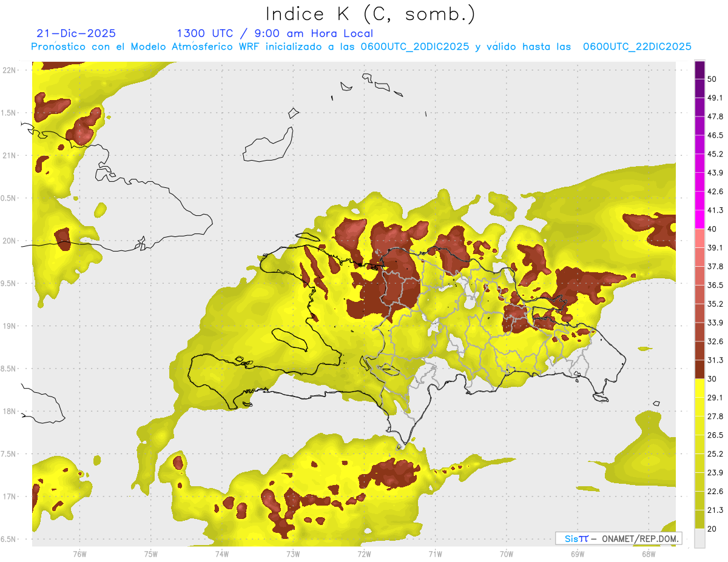Viewport: 728px width, 562px height.
Task: Click the "50" value on the color scale
Action: (712, 79)
